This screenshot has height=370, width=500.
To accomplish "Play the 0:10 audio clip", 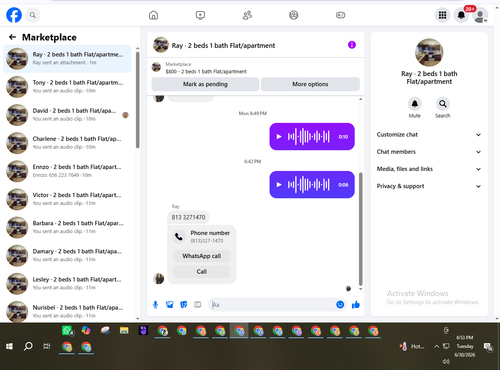I will [x=279, y=137].
